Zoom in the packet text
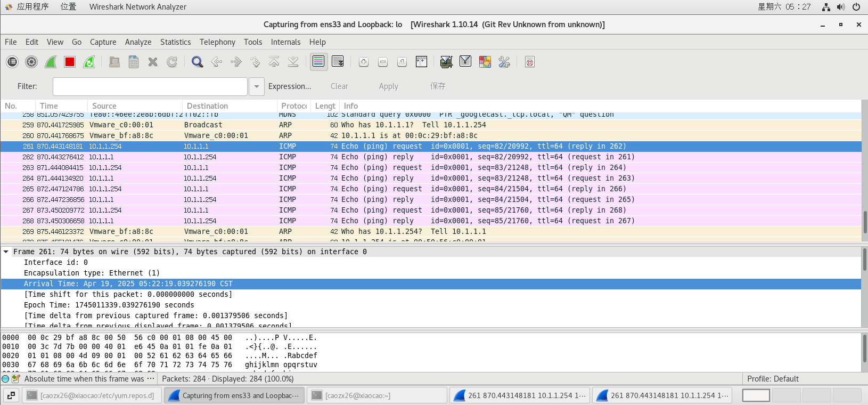Image resolution: width=868 pixels, height=405 pixels. 364,62
